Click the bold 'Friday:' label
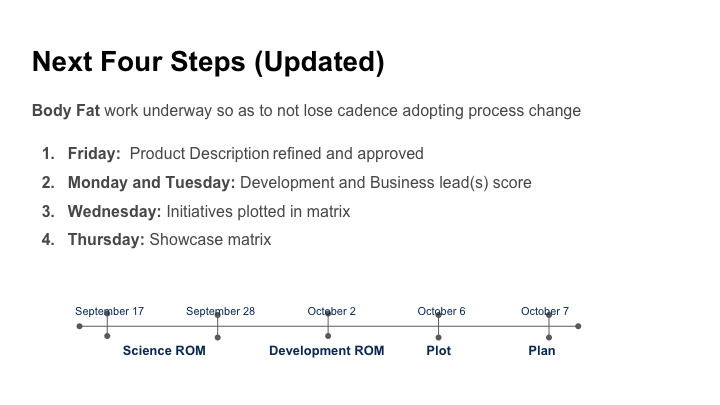 pos(94,154)
